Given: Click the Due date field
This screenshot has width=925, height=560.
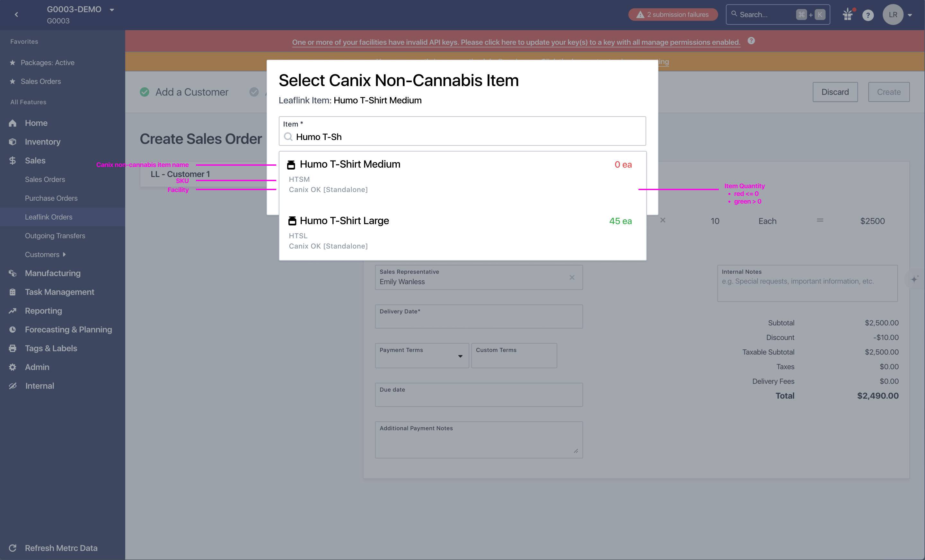Looking at the screenshot, I should click(479, 395).
